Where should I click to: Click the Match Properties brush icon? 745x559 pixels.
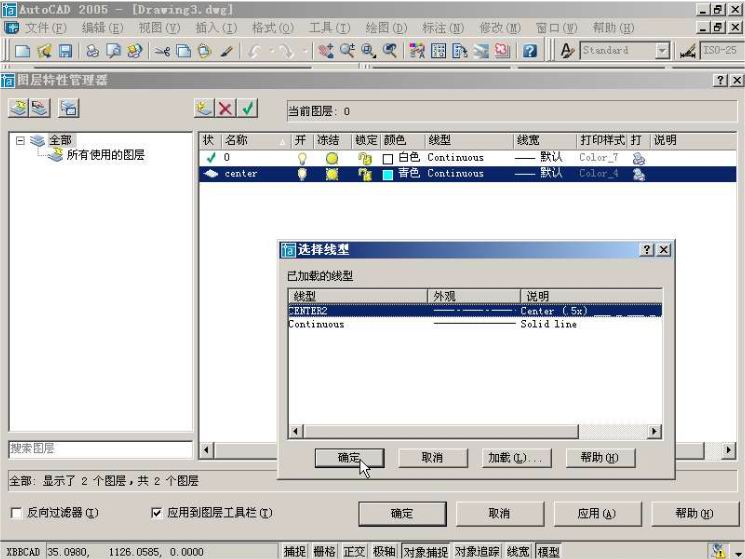pos(227,50)
